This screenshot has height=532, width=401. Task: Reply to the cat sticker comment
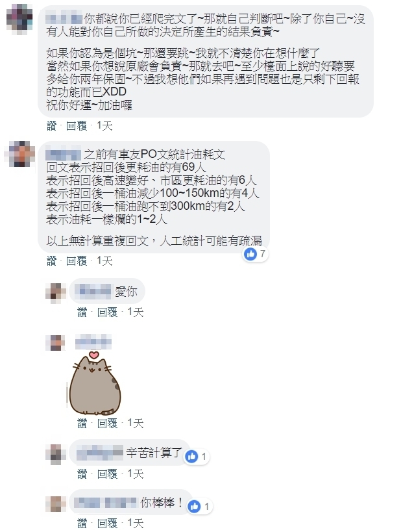pyautogui.click(x=108, y=423)
